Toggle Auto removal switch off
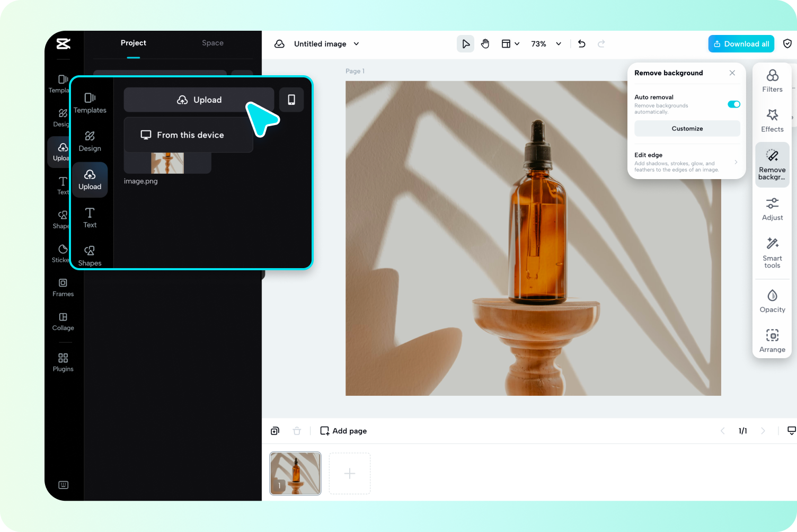The height and width of the screenshot is (532, 797). 734,104
